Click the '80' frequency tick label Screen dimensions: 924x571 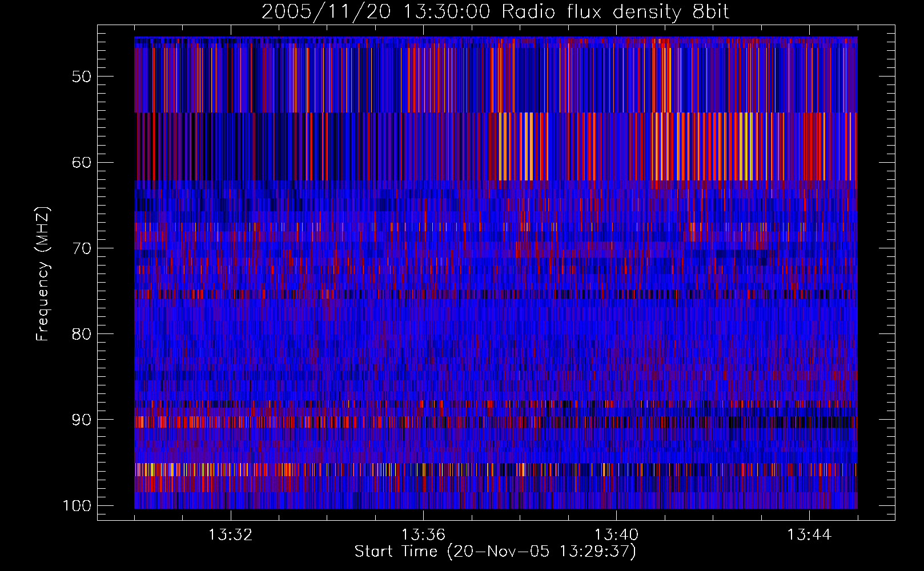click(x=82, y=334)
